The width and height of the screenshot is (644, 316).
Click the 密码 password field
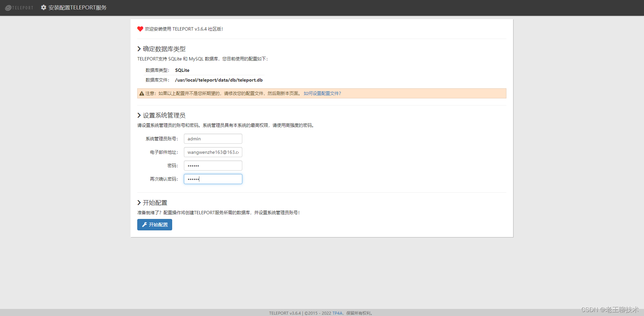point(213,166)
